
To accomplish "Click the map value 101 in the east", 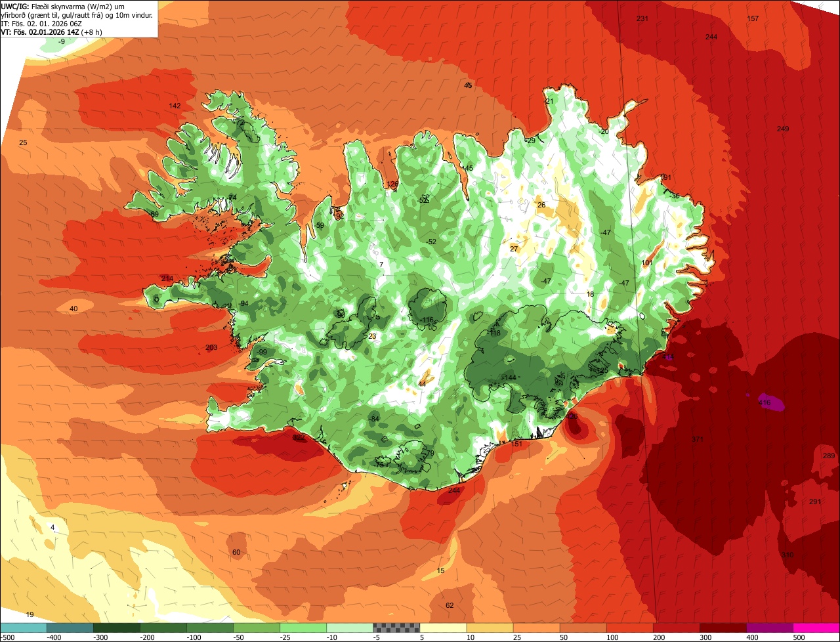I will pyautogui.click(x=647, y=263).
